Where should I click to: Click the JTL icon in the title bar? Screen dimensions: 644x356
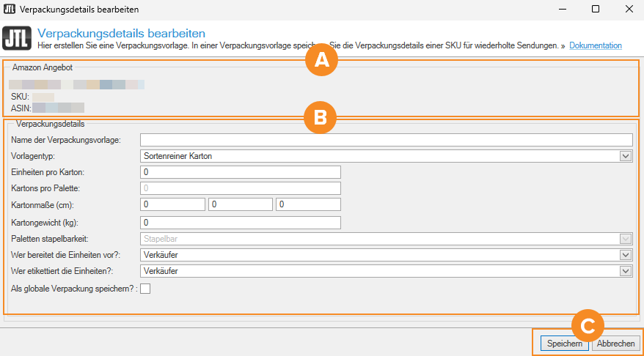coord(10,10)
